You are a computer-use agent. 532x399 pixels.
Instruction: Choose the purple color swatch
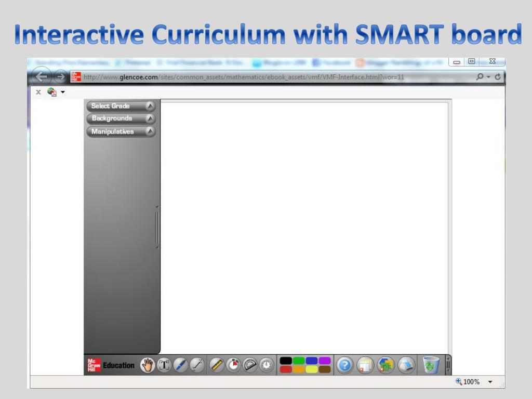(x=324, y=361)
